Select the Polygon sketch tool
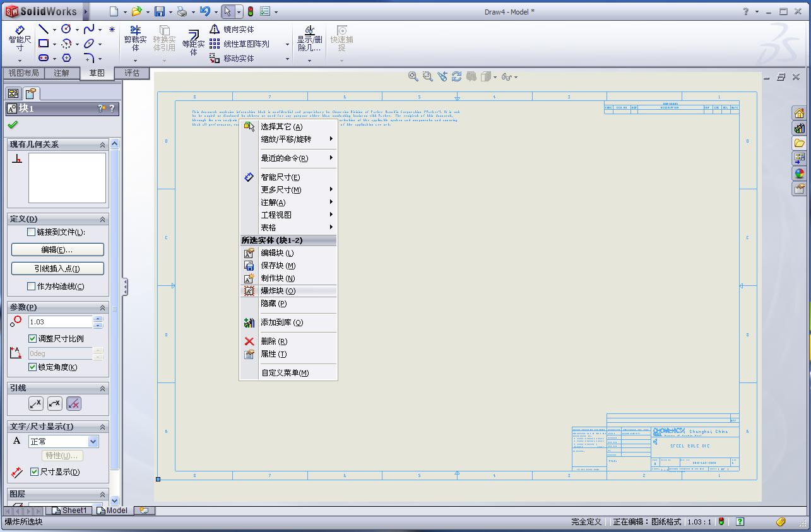Image resolution: width=811 pixels, height=532 pixels. pos(66,58)
